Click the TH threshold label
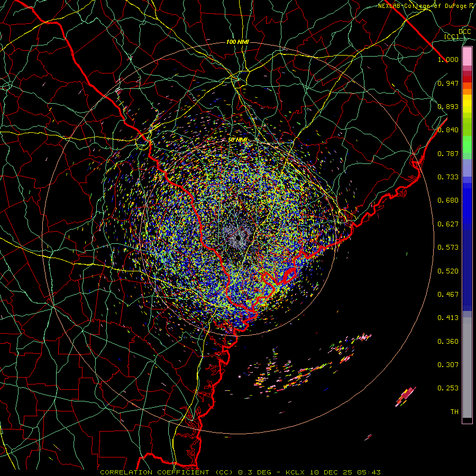This screenshot has height=476, width=476. [x=454, y=412]
